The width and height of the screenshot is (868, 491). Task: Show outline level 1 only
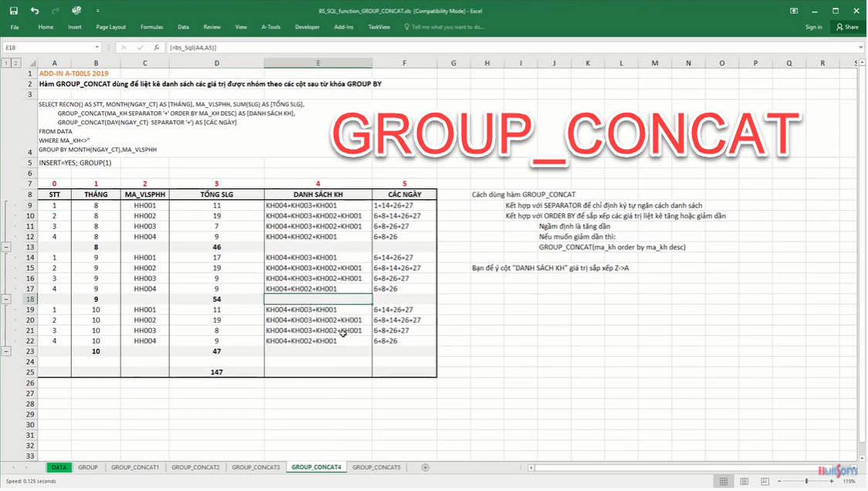click(x=6, y=63)
